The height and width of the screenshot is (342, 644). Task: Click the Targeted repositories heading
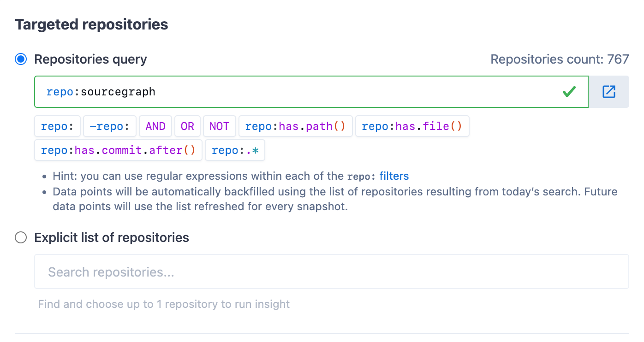pos(91,24)
